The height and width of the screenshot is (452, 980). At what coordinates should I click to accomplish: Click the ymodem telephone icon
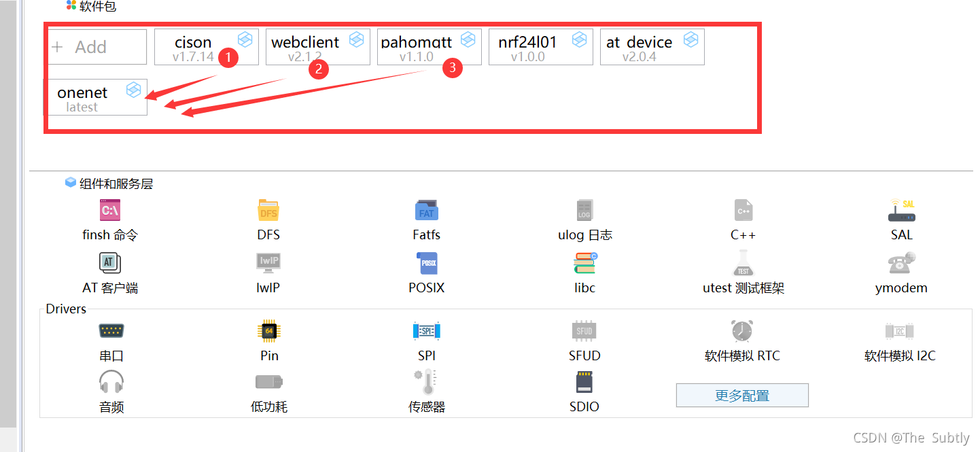(902, 262)
